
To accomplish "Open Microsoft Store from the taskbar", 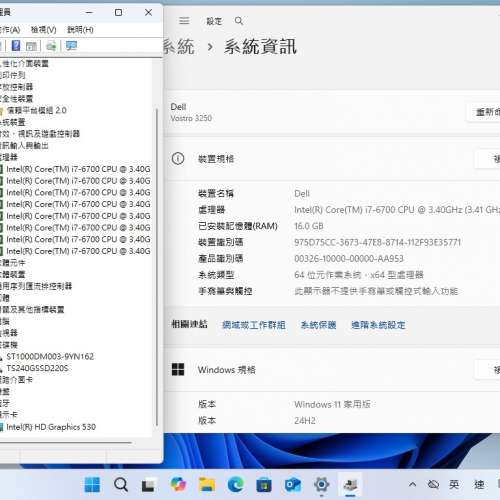I will [x=264, y=485].
